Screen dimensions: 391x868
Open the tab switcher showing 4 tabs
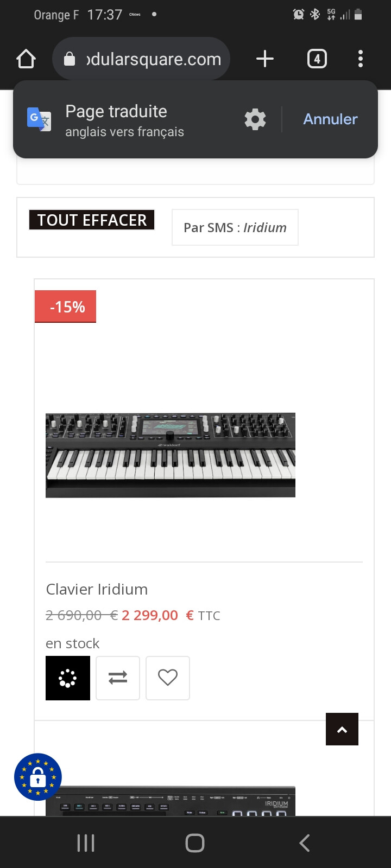click(x=317, y=59)
